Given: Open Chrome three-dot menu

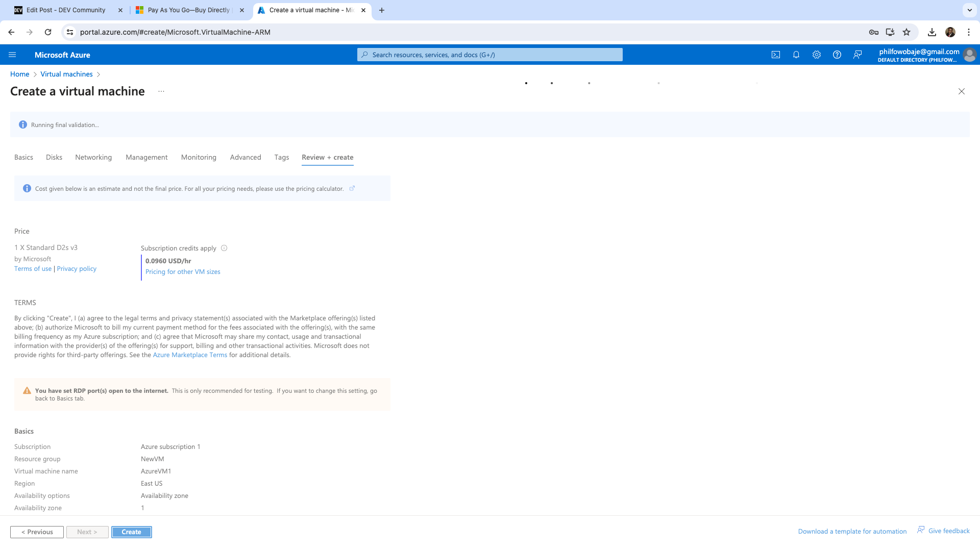Looking at the screenshot, I should click(969, 32).
